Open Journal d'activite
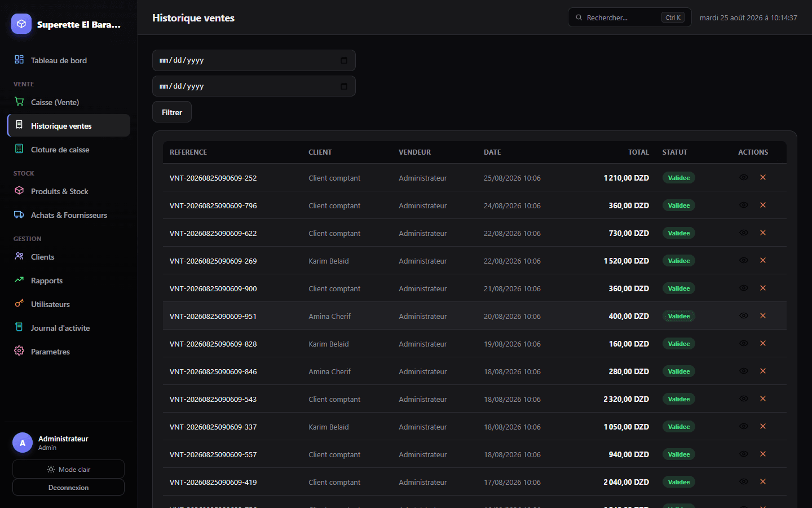 click(x=68, y=327)
